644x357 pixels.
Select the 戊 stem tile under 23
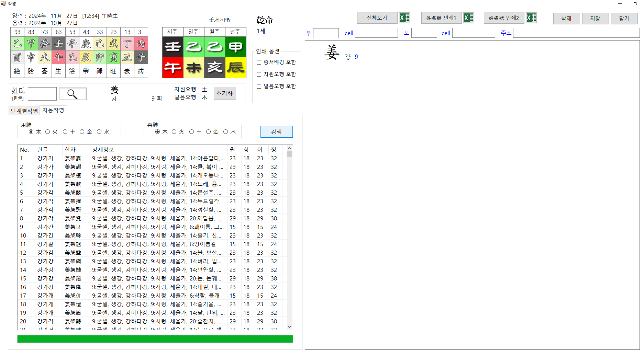click(x=113, y=44)
